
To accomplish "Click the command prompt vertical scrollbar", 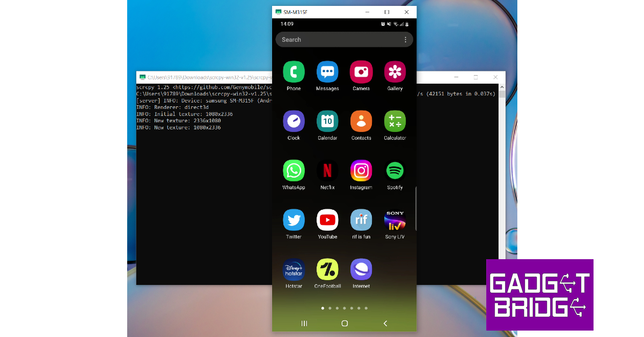I will 501,172.
